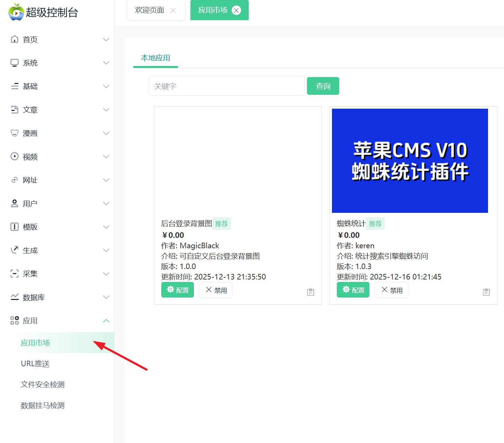Click the 模版 template icon
This screenshot has width=504, height=443.
click(x=15, y=227)
